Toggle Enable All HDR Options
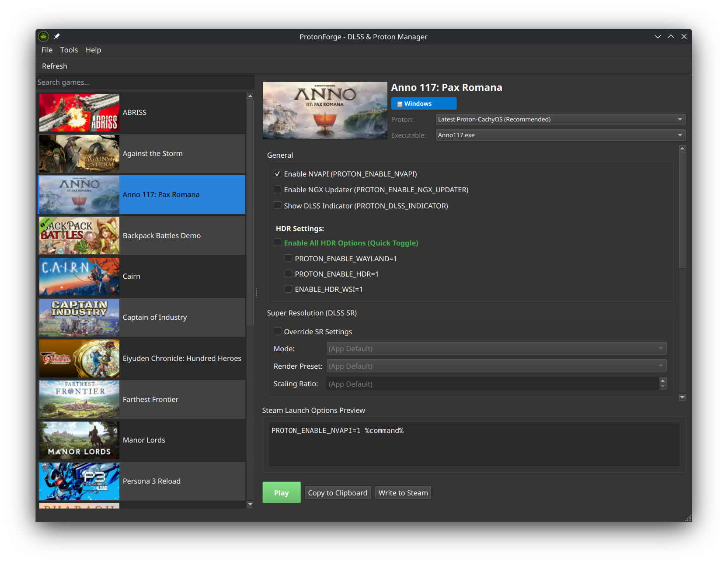The height and width of the screenshot is (564, 728). click(277, 243)
